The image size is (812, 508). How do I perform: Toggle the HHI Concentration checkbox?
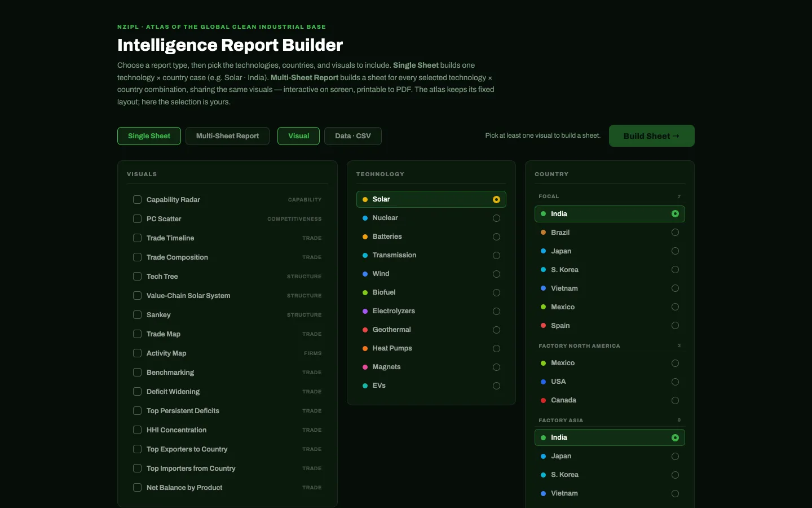point(137,430)
